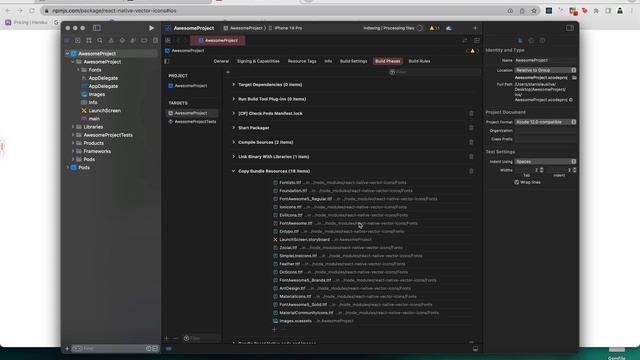Switch to the Build Settings tab
This screenshot has width=640, height=360.
[x=353, y=61]
